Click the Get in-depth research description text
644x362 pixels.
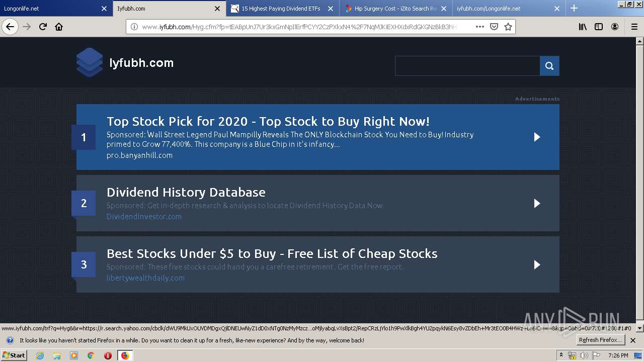pyautogui.click(x=246, y=206)
